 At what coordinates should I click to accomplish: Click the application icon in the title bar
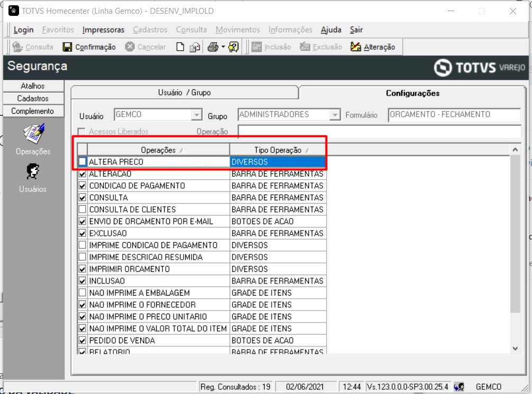(13, 11)
